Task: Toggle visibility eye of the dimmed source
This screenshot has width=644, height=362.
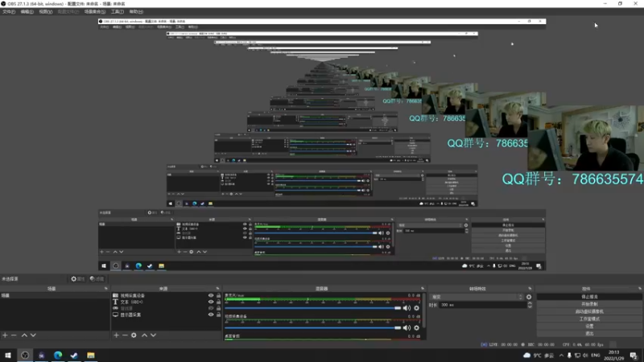Action: [x=211, y=308]
